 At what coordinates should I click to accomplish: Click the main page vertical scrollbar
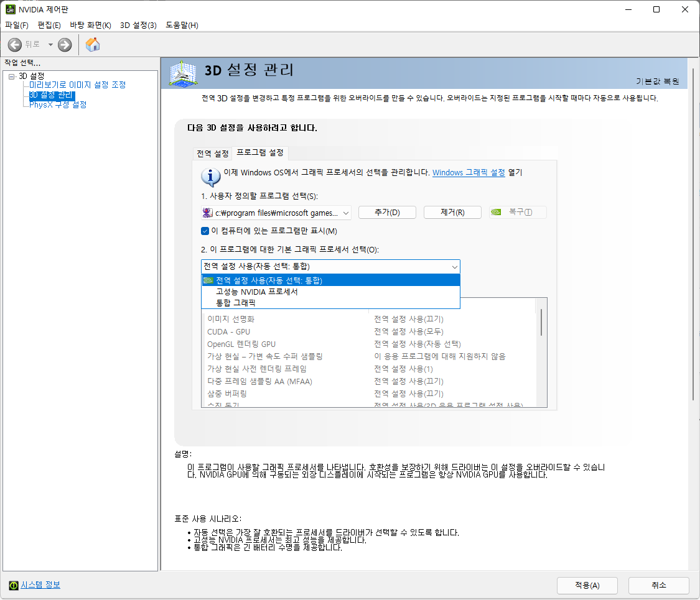coord(694,234)
